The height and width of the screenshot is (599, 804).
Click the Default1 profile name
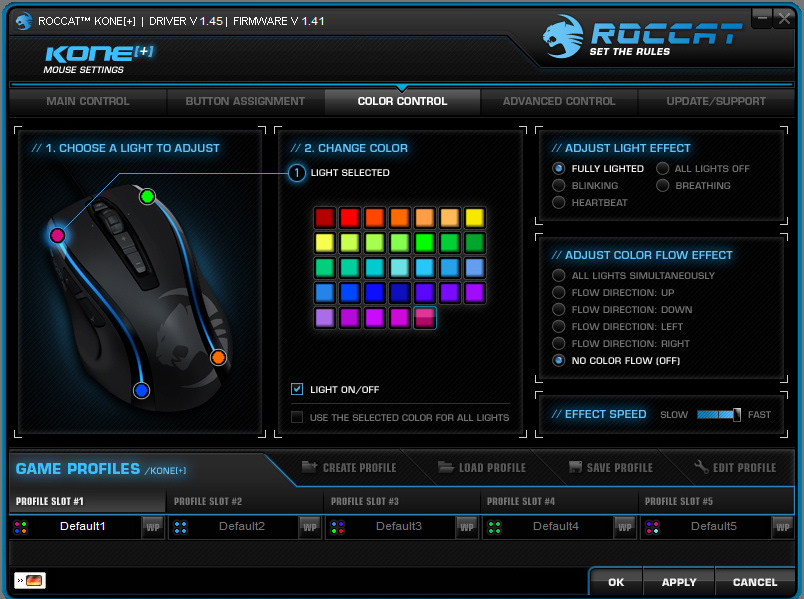83,526
